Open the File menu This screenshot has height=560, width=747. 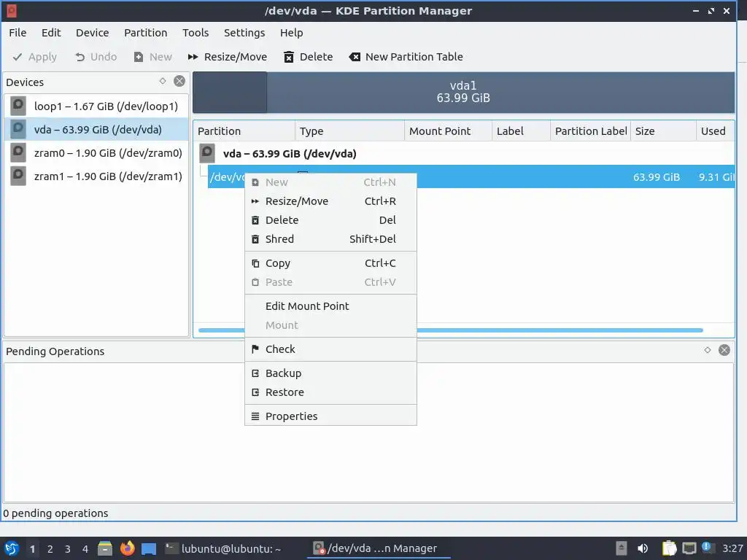[18, 32]
